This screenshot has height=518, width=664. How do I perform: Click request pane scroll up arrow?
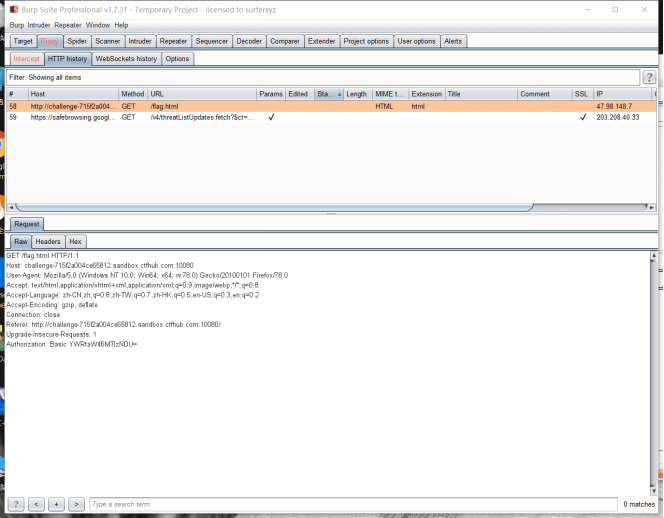tap(653, 255)
